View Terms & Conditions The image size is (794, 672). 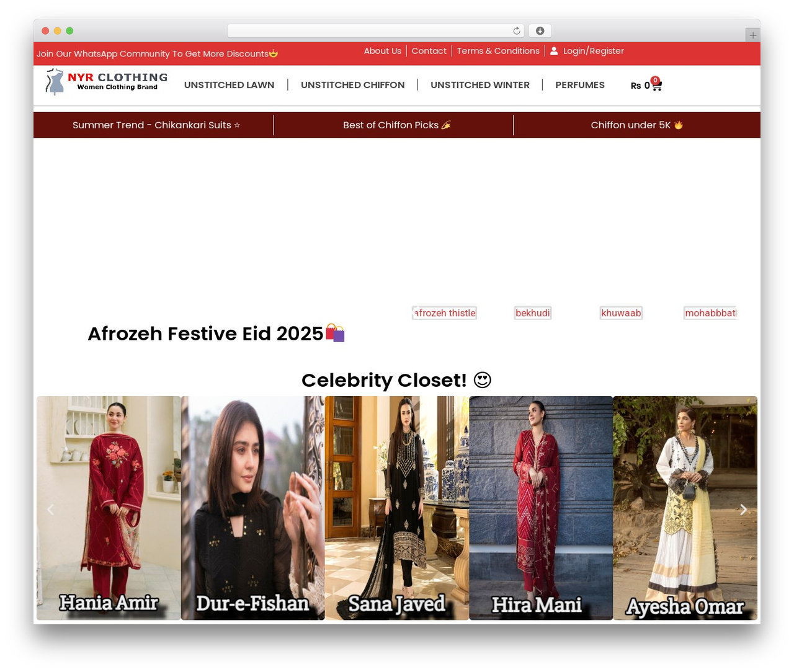tap(498, 51)
